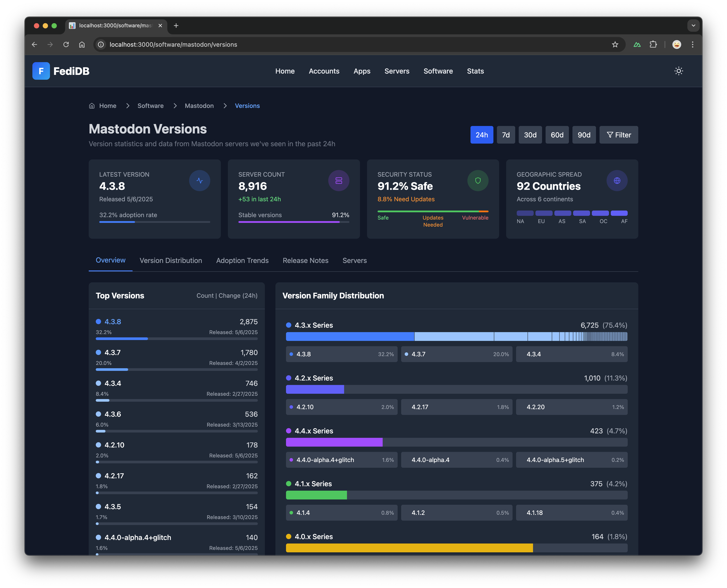Click Servers in the top navigation
Viewport: 727px width, 588px height.
point(397,71)
